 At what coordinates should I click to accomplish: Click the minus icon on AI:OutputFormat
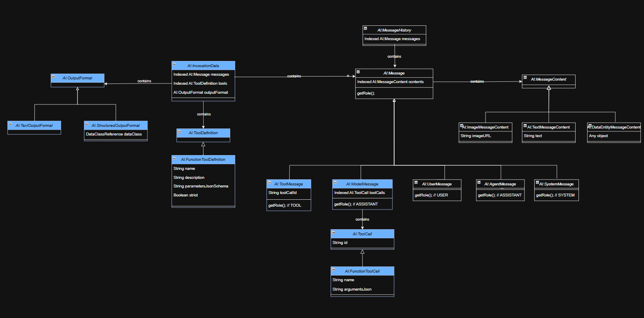tap(54, 77)
